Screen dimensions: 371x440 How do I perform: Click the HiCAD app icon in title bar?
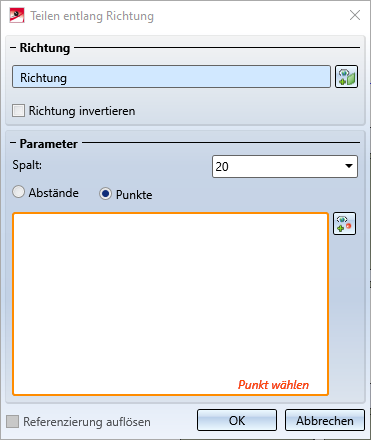click(17, 15)
